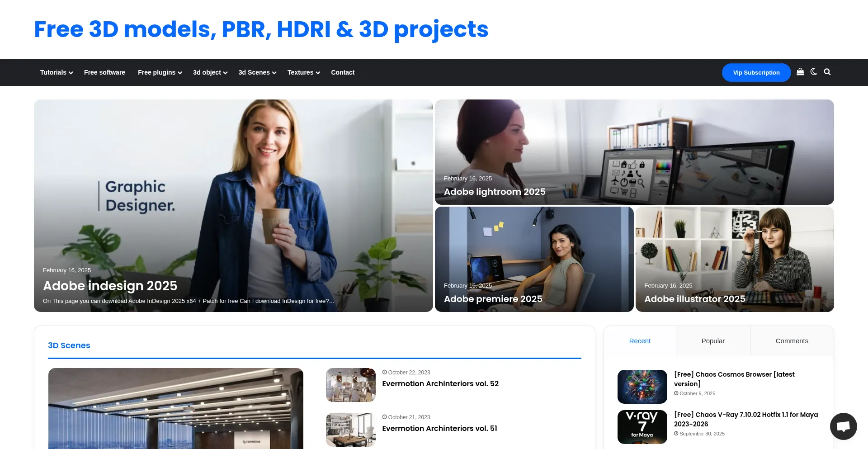Toggle dark mode with moon icon
The image size is (868, 449).
814,72
